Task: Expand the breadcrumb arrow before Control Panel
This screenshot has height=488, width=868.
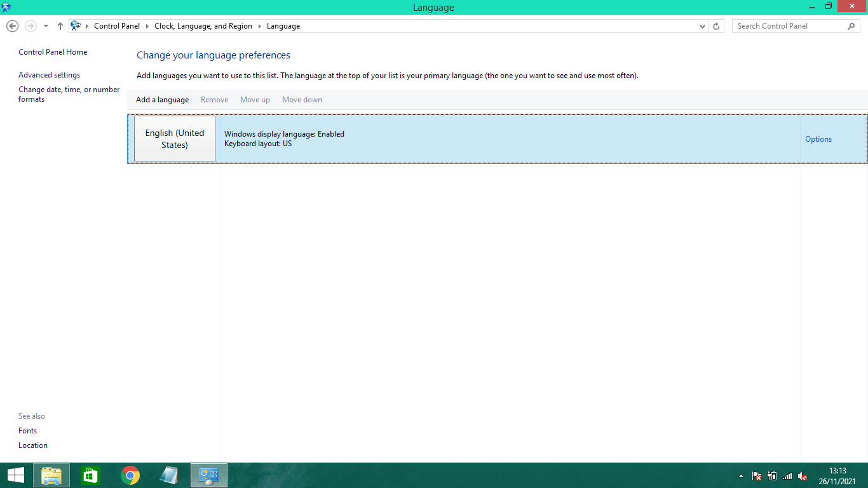Action: [x=87, y=26]
